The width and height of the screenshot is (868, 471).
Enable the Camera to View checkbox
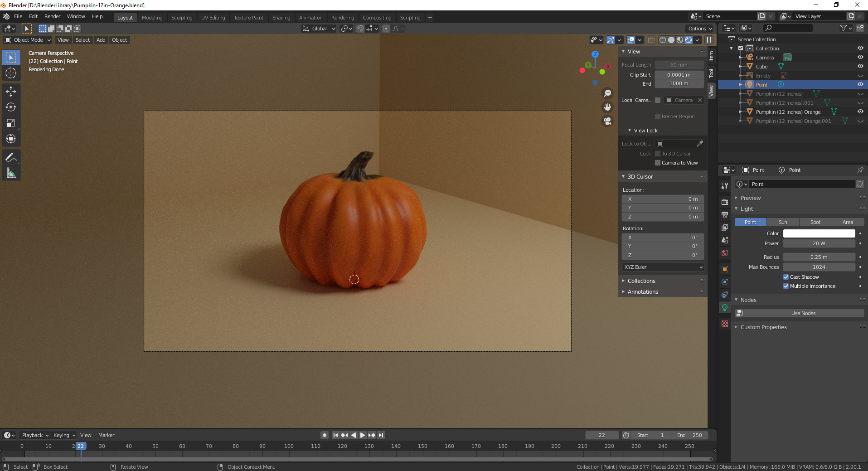pyautogui.click(x=658, y=163)
